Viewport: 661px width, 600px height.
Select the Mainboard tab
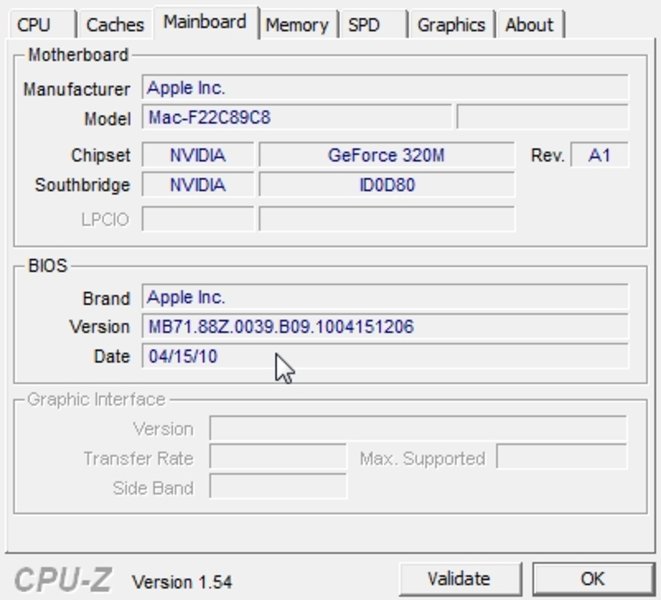click(205, 22)
